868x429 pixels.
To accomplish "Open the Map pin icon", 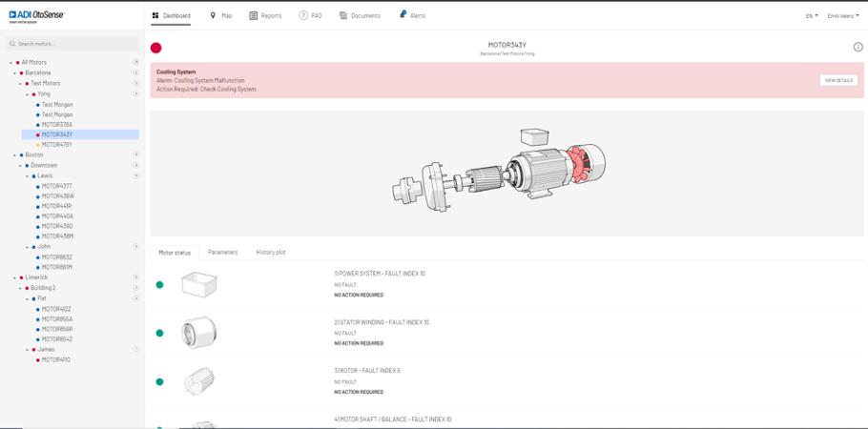I will pyautogui.click(x=213, y=15).
